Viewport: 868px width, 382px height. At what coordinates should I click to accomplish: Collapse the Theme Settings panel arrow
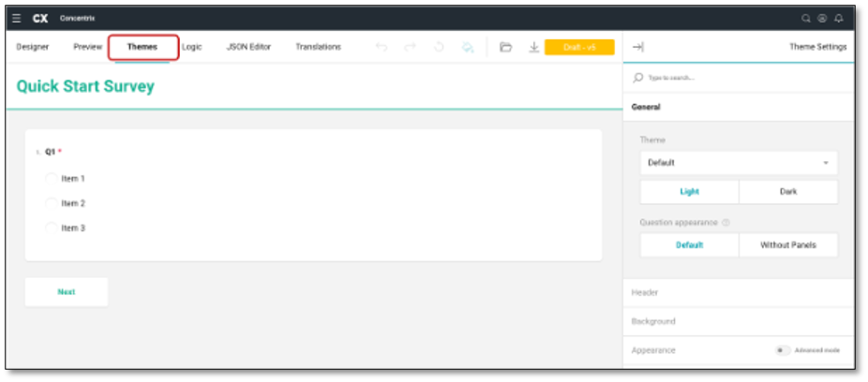tap(637, 47)
